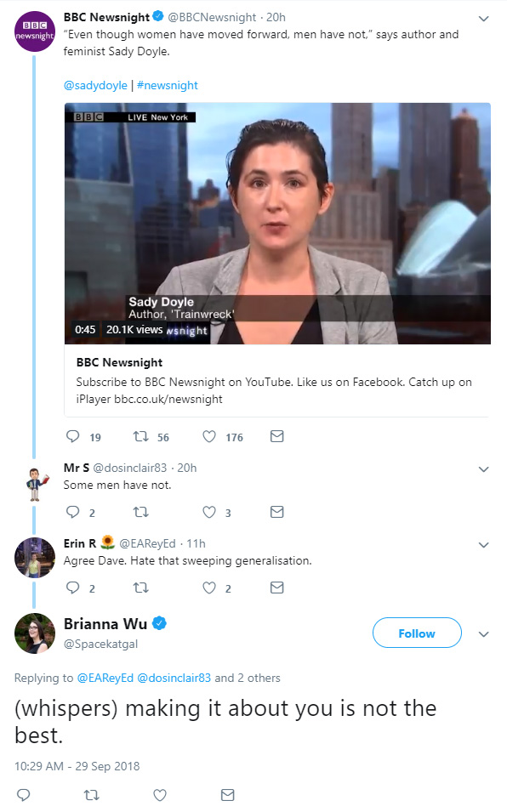Like the BBC Newsnight tweet
Viewport: 507px width, 812px height.
click(209, 436)
